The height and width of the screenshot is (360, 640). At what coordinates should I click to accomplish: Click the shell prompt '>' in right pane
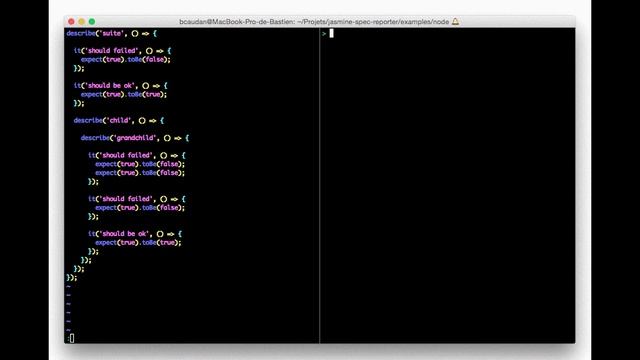[324, 34]
